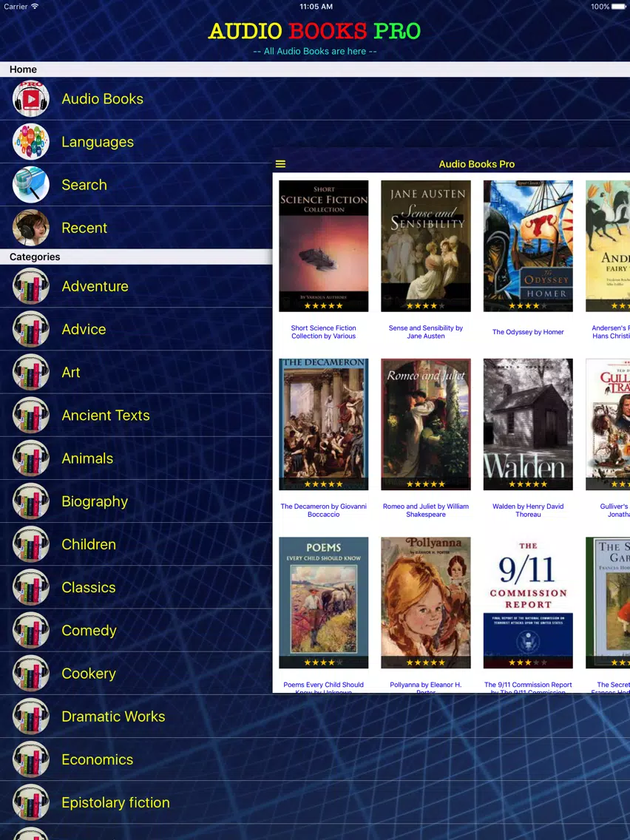Tap the Advice category headphones icon

click(31, 329)
